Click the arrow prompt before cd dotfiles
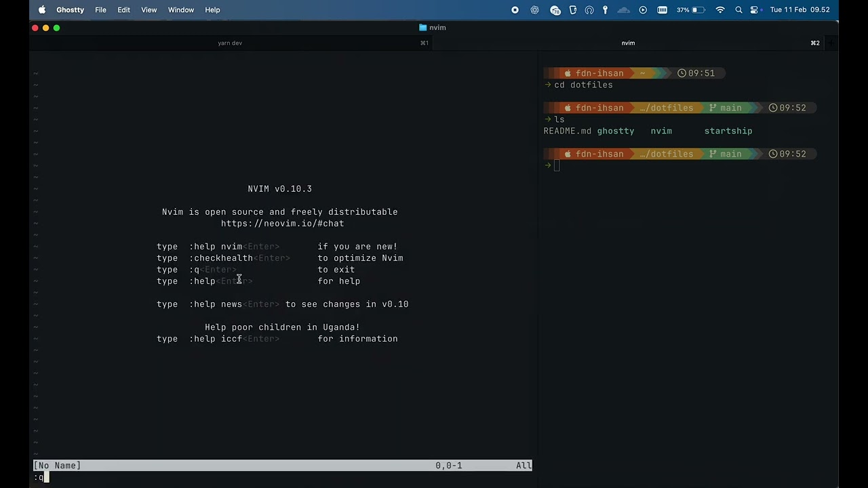 [x=548, y=85]
